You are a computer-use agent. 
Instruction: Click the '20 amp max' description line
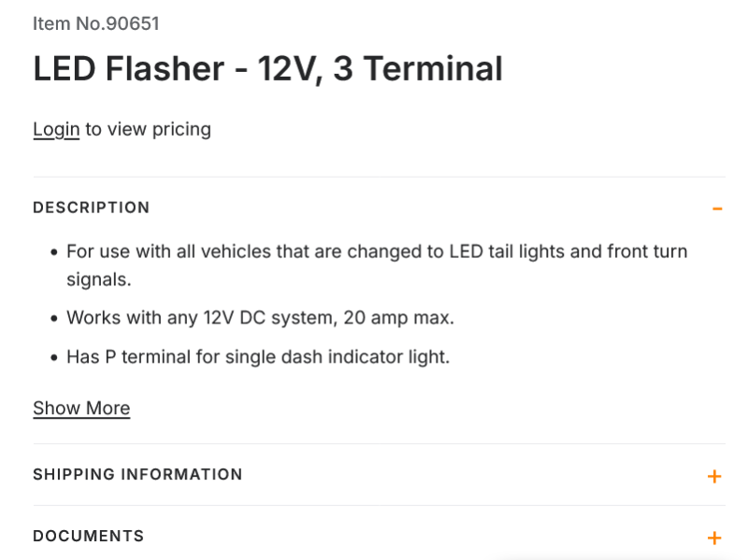pos(260,318)
